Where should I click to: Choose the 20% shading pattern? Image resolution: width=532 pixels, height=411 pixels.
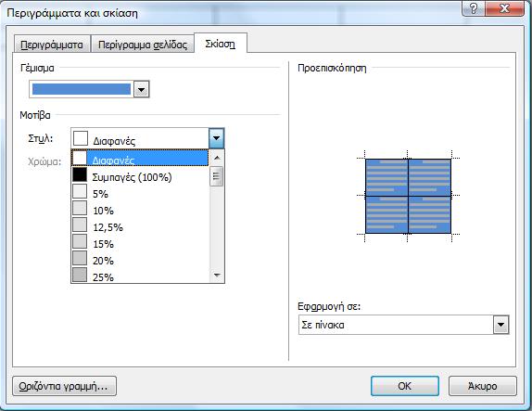(x=140, y=259)
